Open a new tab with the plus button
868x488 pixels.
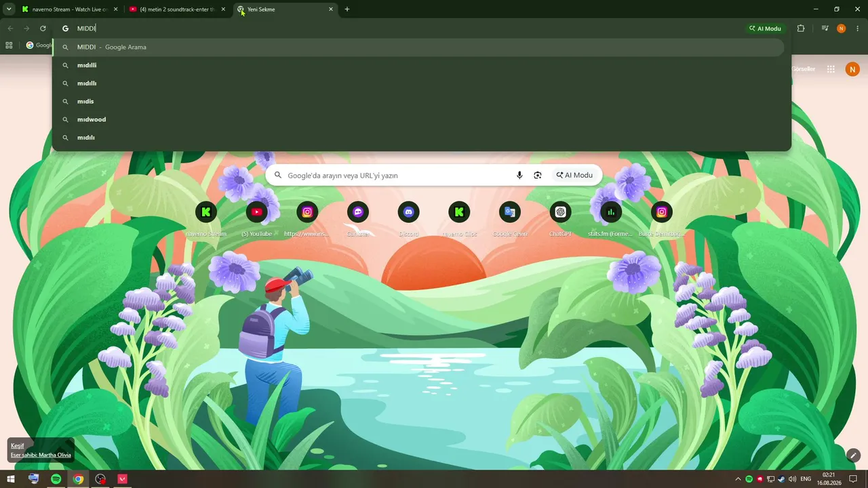click(x=347, y=9)
